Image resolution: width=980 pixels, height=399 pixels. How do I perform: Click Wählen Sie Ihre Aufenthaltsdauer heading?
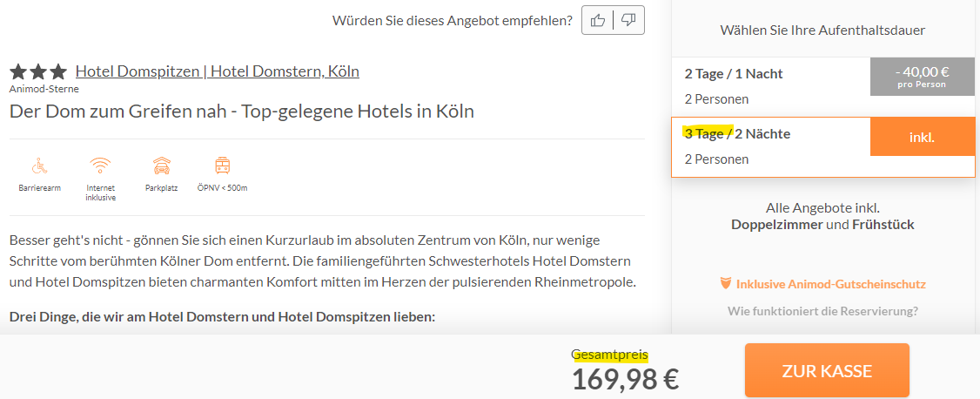[822, 30]
